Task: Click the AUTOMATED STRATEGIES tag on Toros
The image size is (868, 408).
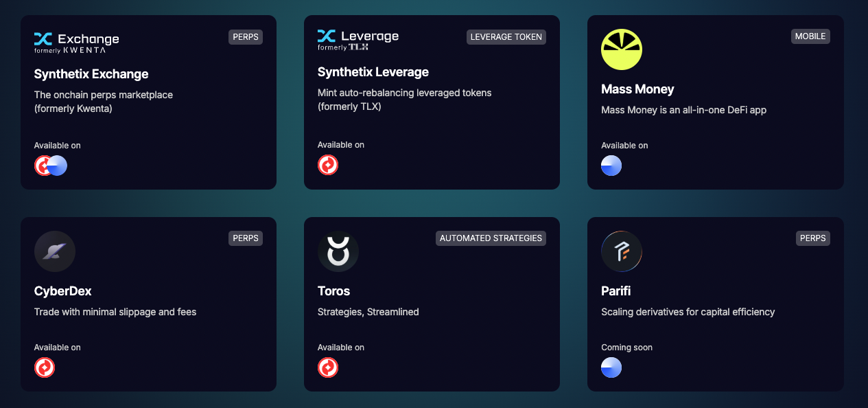Action: pos(491,238)
